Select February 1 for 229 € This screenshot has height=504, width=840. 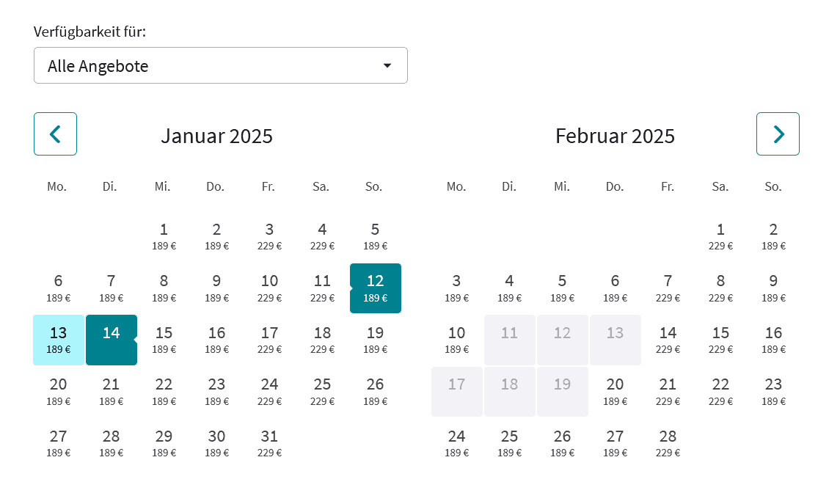720,236
